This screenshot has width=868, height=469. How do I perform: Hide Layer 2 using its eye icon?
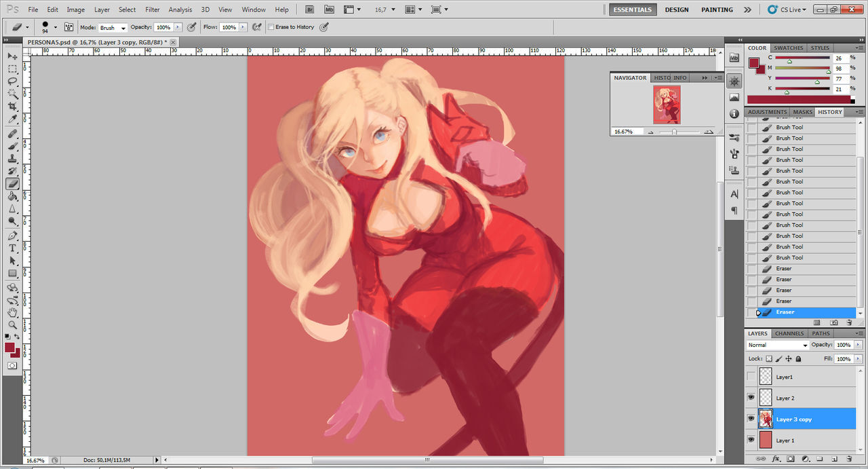[x=751, y=398]
